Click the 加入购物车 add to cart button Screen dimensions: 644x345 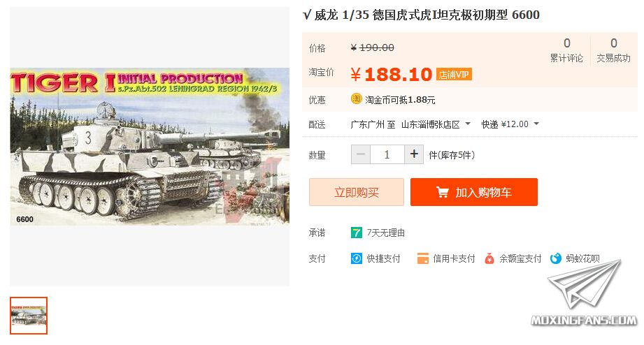[x=474, y=192]
